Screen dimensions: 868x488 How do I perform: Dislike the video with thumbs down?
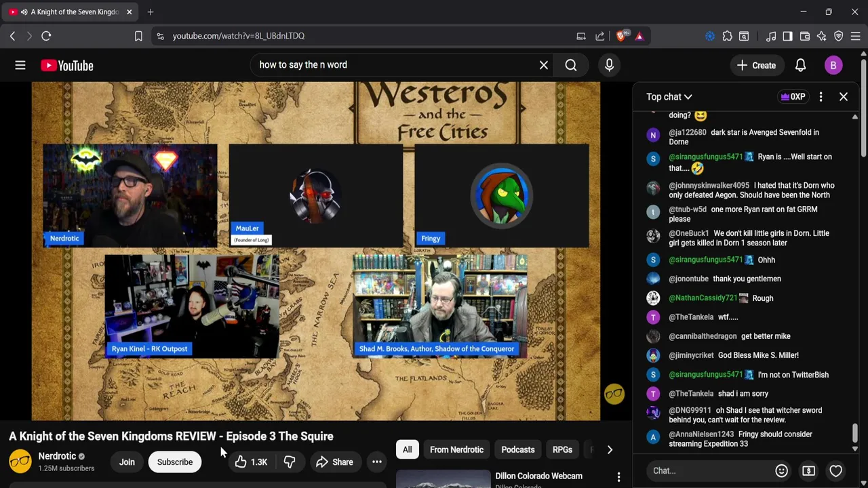pyautogui.click(x=290, y=462)
